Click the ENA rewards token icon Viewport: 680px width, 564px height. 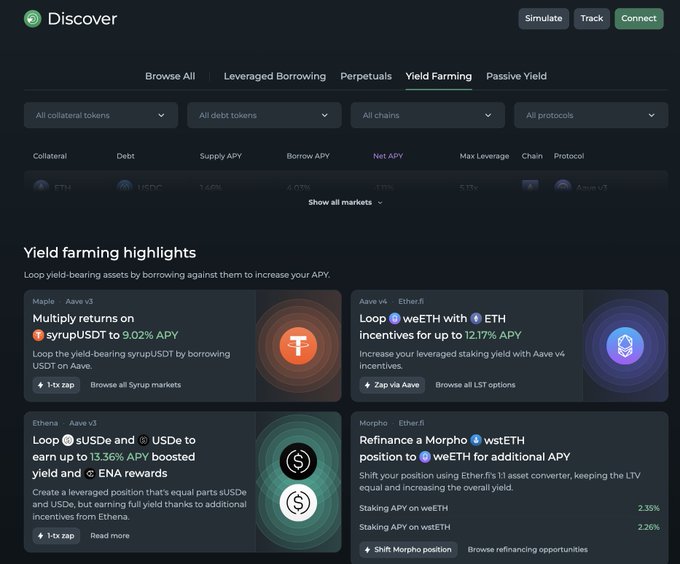(90, 473)
